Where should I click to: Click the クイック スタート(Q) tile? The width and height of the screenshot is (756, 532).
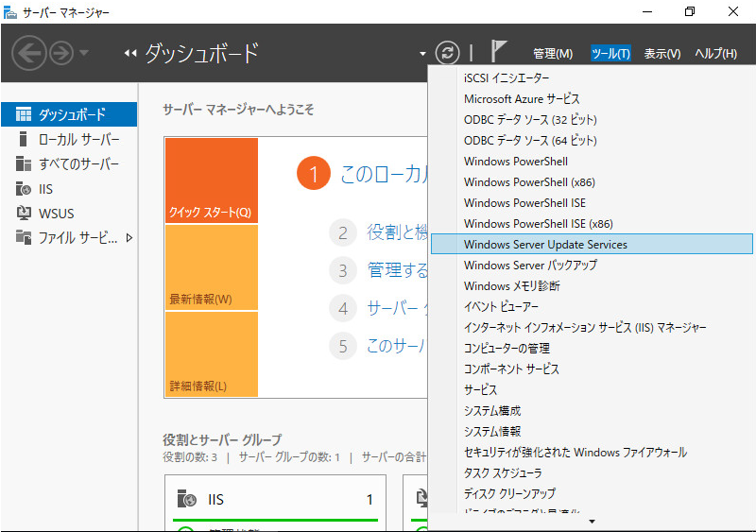[211, 180]
